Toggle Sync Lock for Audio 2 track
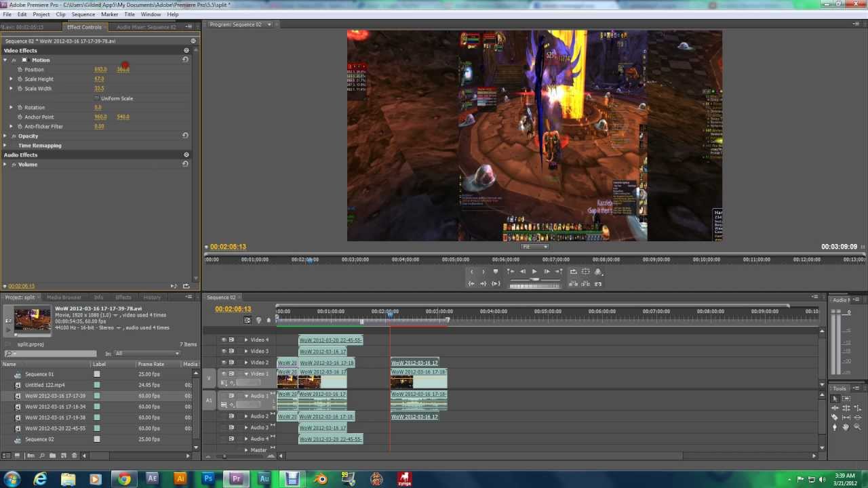The image size is (868, 488). (x=231, y=416)
